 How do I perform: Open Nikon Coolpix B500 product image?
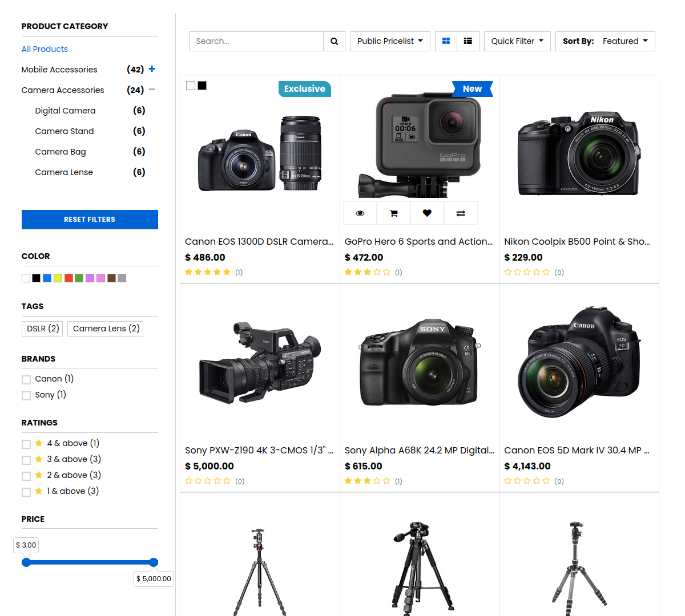pos(579,154)
